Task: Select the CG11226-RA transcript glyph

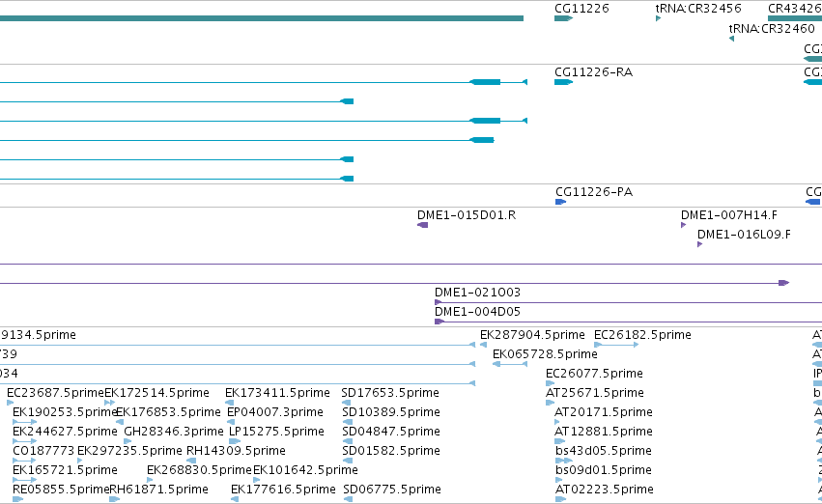Action: (x=563, y=82)
